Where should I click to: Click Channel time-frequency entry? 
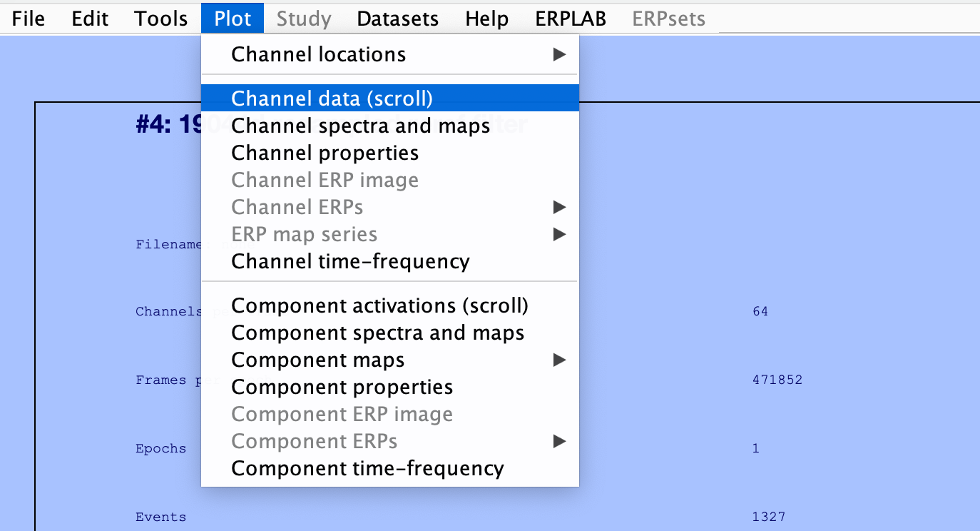350,261
